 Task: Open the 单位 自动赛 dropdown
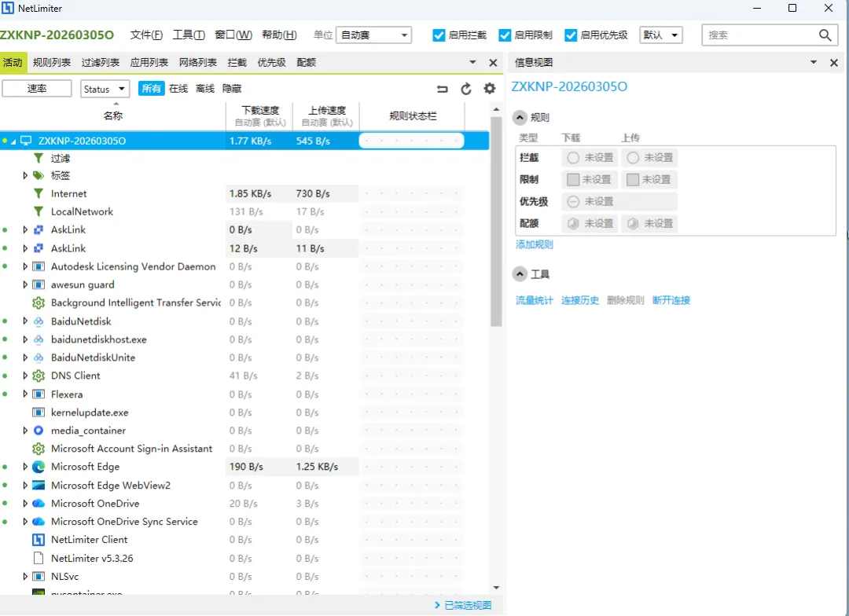[373, 35]
